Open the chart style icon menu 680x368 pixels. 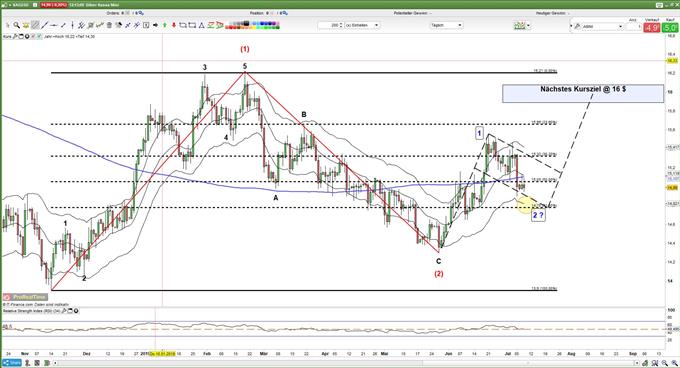[x=522, y=26]
